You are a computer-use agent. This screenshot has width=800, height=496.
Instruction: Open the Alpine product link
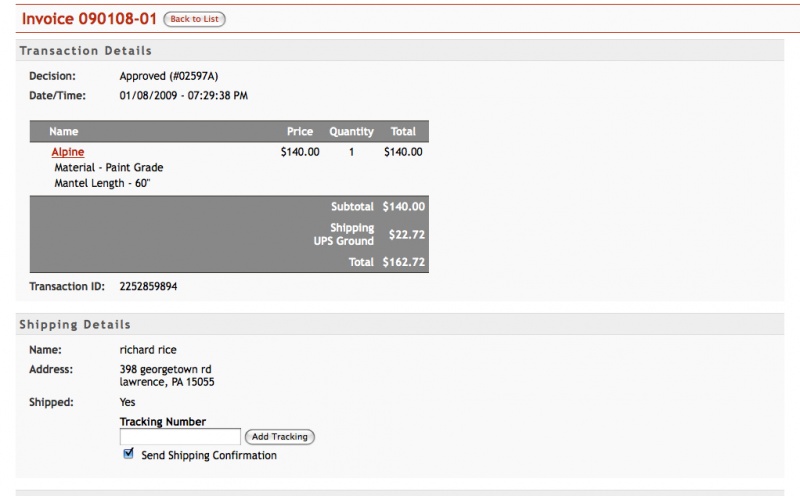[68, 152]
